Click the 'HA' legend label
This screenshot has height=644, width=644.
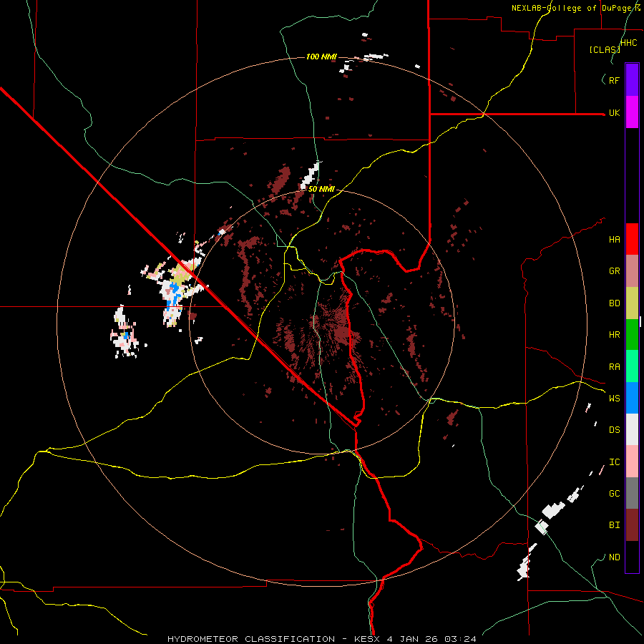point(614,240)
